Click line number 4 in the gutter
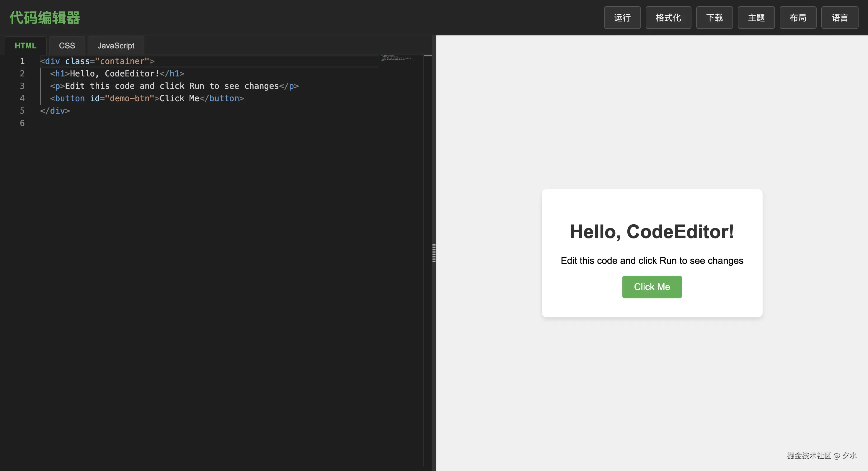Image resolution: width=868 pixels, height=471 pixels. coord(22,98)
